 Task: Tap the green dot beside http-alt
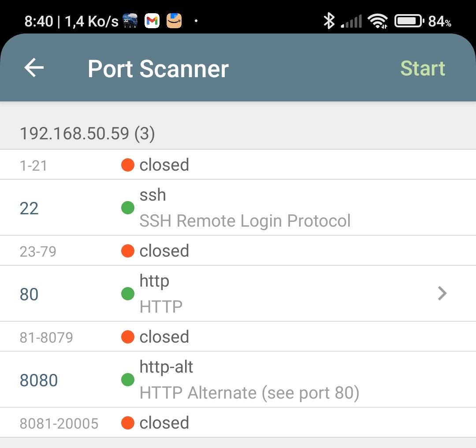(128, 380)
